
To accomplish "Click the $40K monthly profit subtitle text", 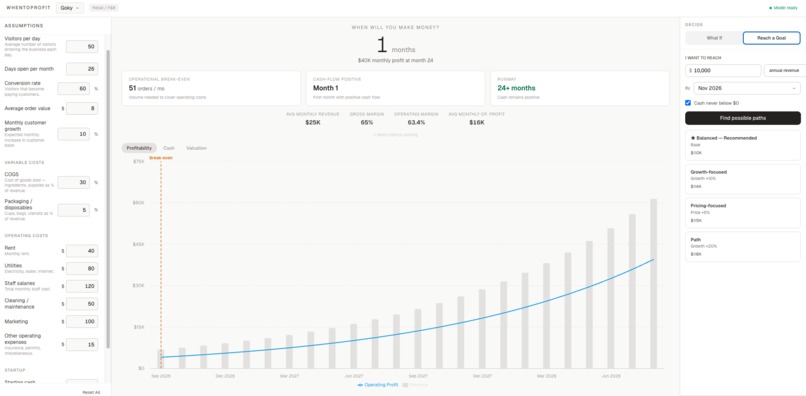I will (395, 61).
